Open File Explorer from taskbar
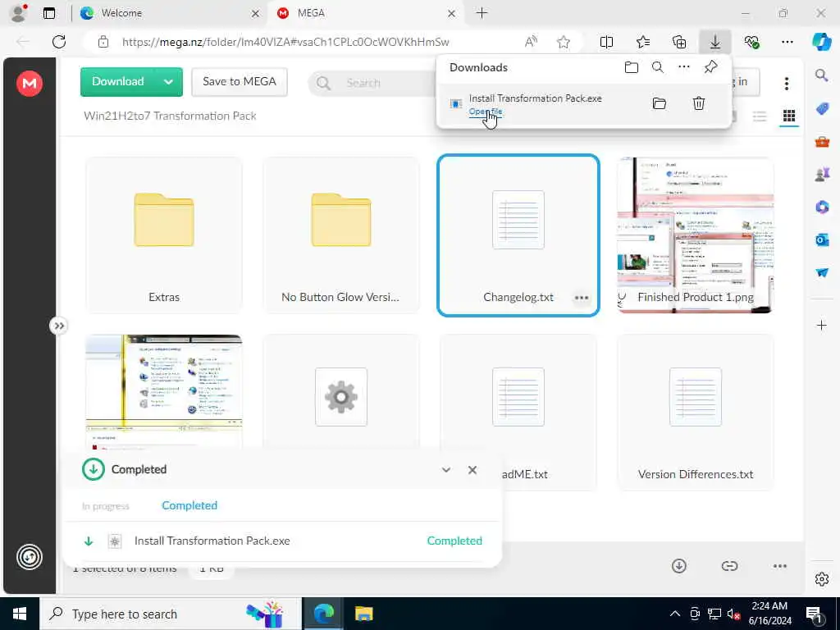This screenshot has height=630, width=840. click(363, 614)
